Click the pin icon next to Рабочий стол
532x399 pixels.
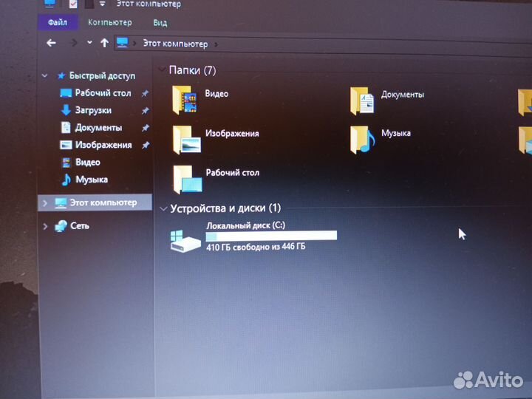coord(146,93)
